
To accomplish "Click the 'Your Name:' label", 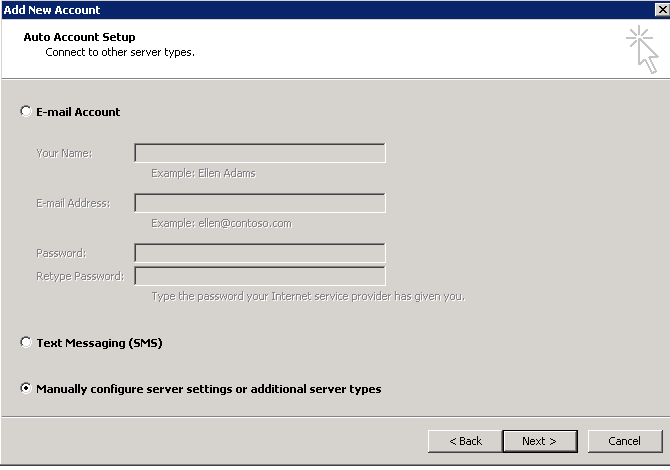I will pos(64,153).
